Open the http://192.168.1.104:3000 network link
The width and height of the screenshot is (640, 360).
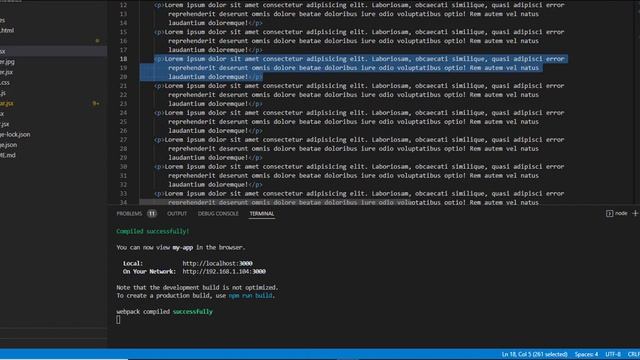point(224,271)
